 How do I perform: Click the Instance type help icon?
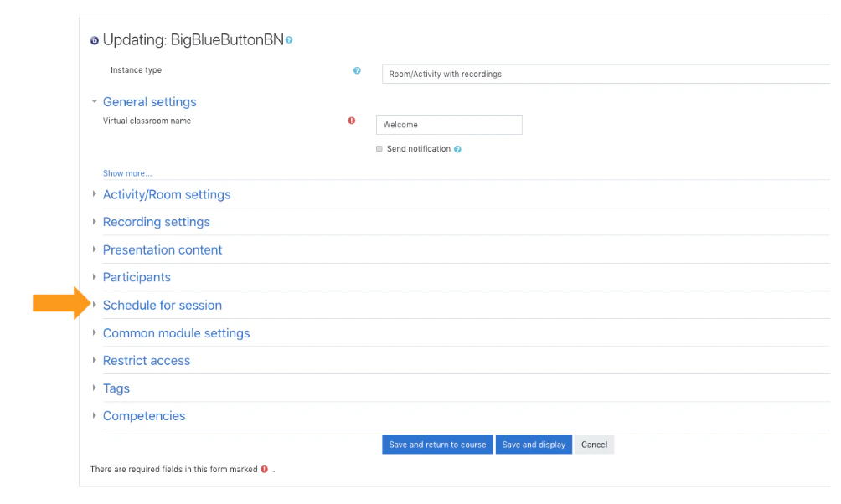pos(358,71)
